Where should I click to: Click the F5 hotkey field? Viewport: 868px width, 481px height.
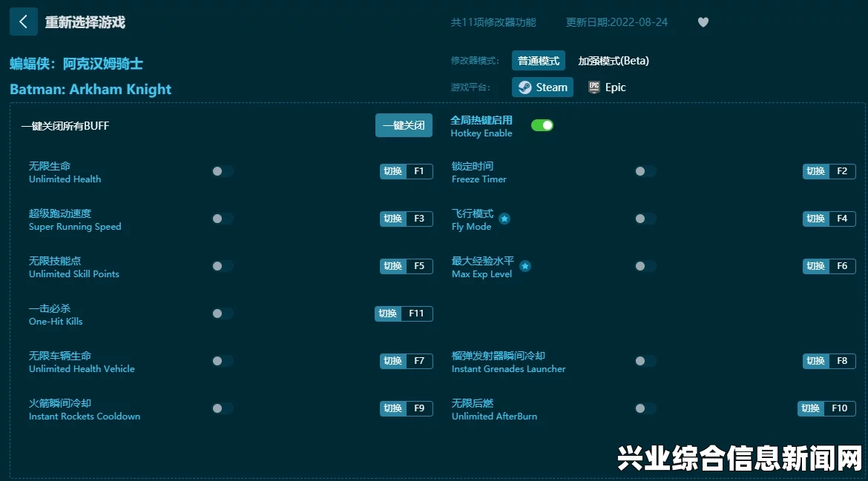[419, 267]
